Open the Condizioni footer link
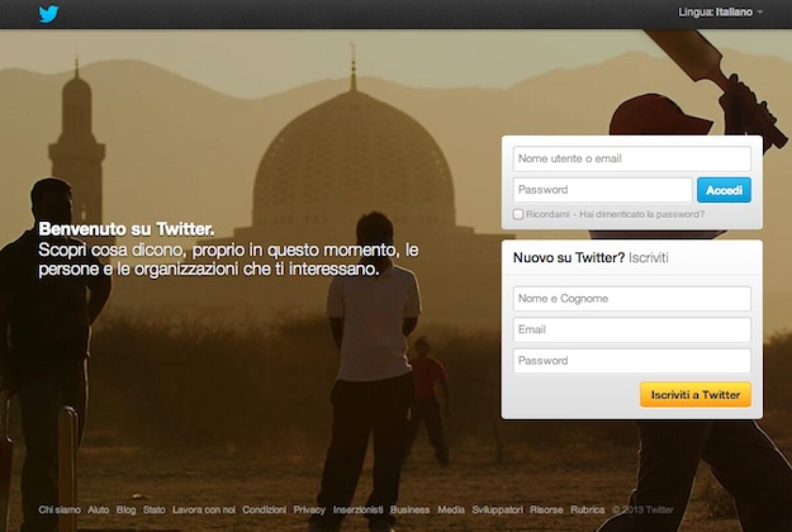This screenshot has width=792, height=532. coord(264,510)
